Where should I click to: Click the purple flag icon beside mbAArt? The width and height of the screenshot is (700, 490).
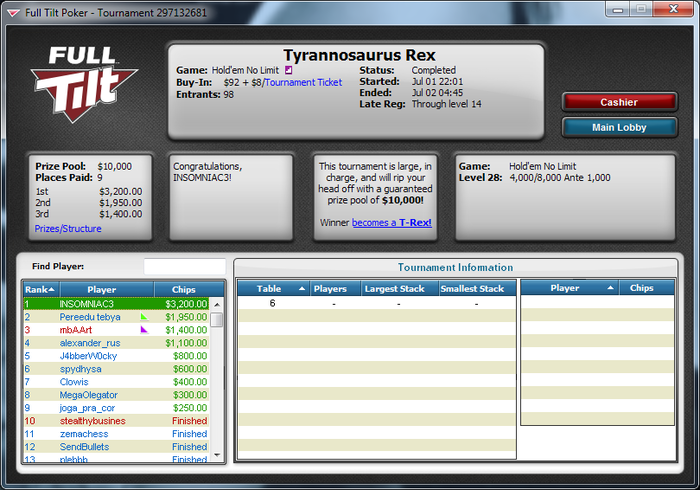click(144, 330)
